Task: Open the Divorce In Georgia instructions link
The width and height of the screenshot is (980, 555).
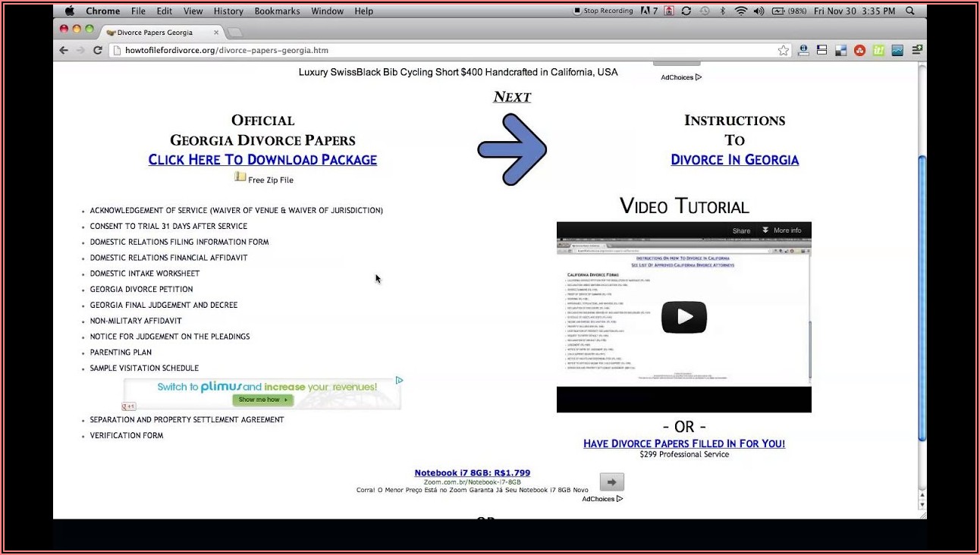Action: point(735,159)
